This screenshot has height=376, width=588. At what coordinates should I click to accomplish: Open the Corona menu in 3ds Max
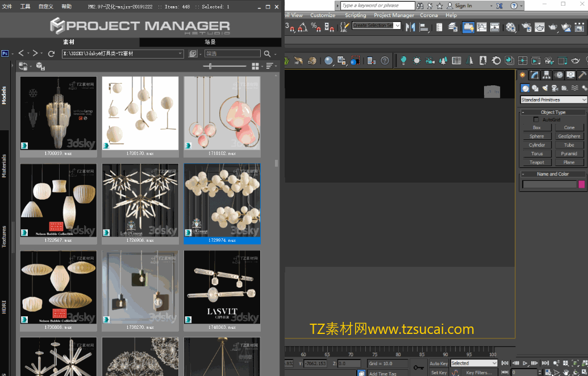[x=428, y=15]
